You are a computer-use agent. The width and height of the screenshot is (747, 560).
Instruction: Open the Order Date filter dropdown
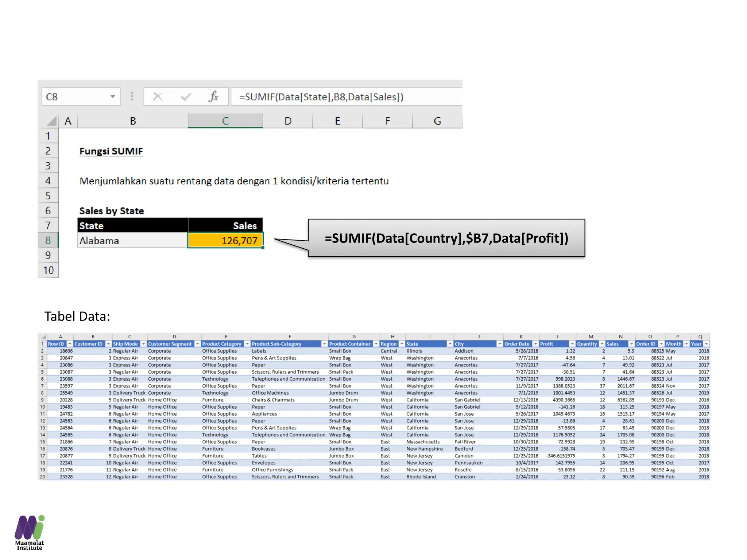point(535,344)
